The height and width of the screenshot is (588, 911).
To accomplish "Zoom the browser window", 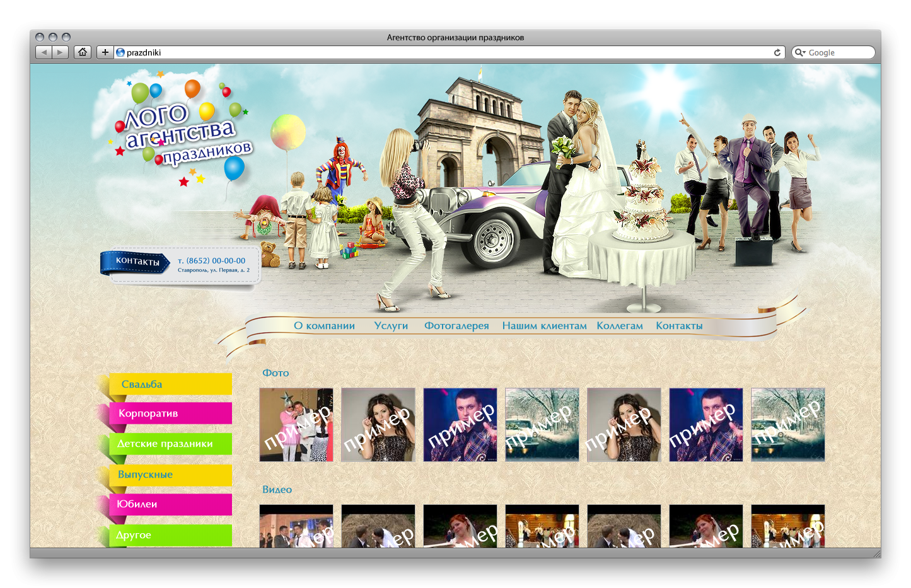I will (66, 37).
